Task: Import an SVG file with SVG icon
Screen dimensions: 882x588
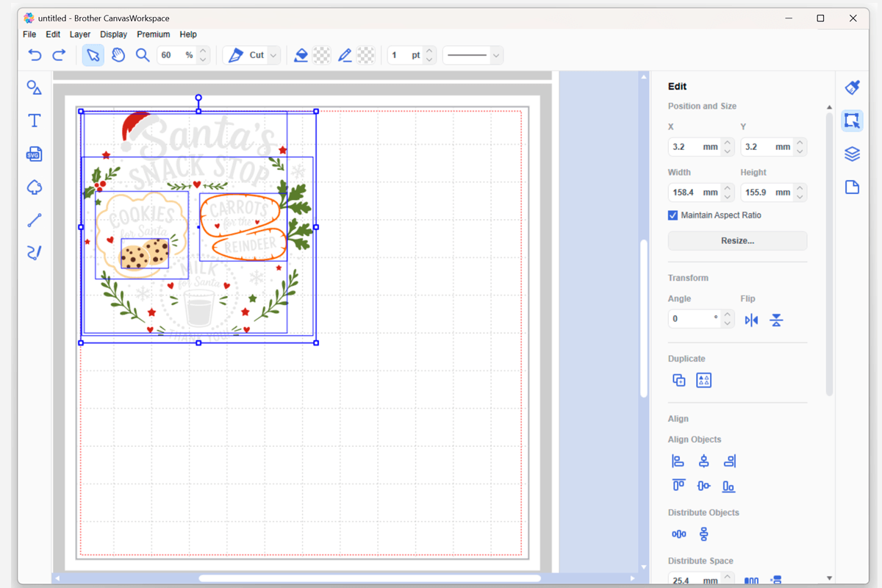Action: point(34,154)
